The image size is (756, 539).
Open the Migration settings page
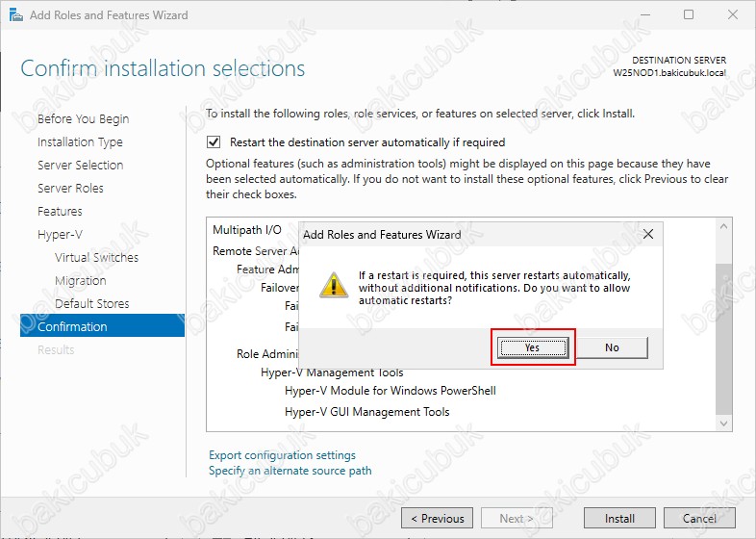80,281
